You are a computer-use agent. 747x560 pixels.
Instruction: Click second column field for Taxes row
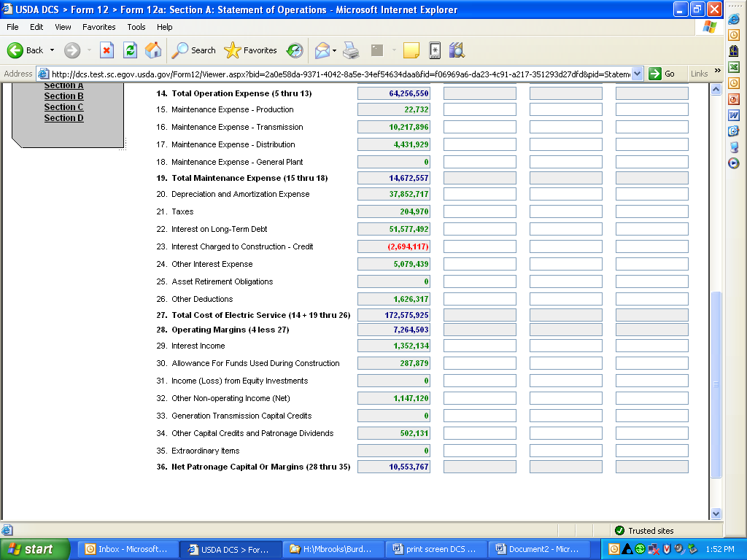[x=479, y=211]
